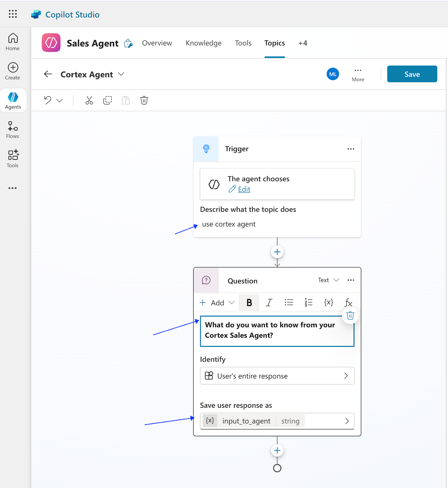Expand the Cortex Agent topic dropdown
The height and width of the screenshot is (488, 448).
click(121, 74)
